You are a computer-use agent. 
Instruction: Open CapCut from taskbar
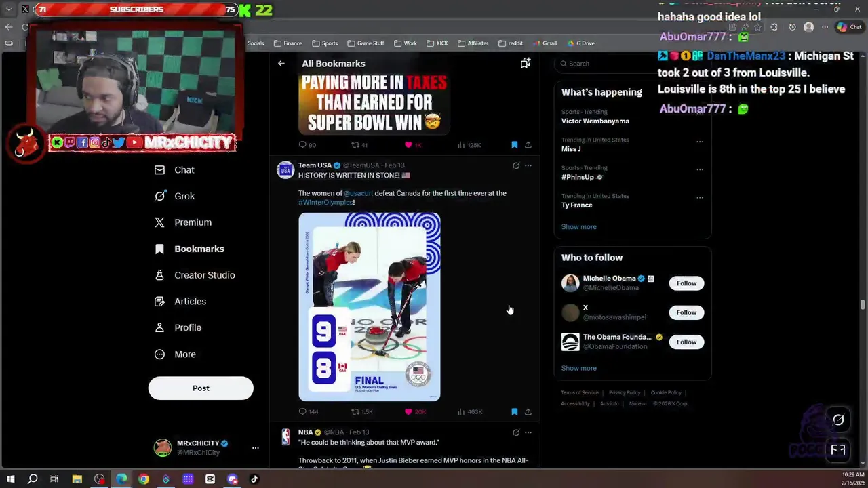coord(210,479)
